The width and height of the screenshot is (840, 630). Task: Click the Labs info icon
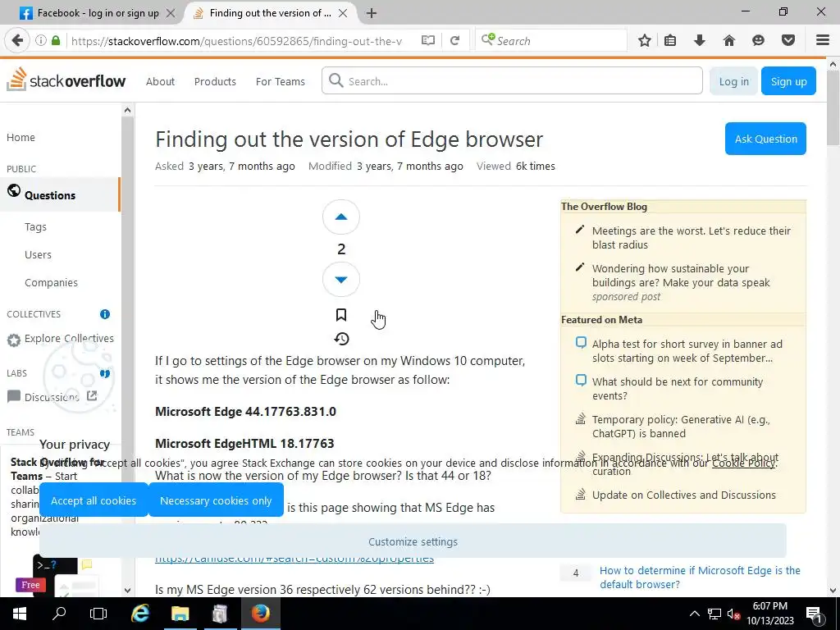(x=105, y=373)
